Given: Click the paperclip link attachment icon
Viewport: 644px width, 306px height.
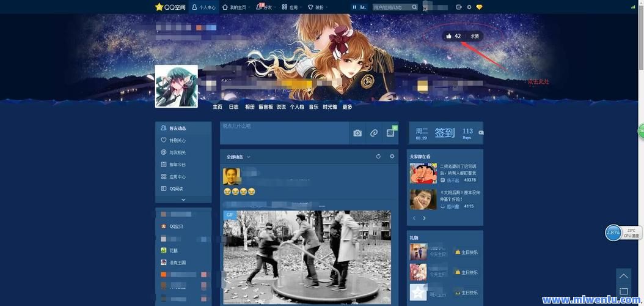Looking at the screenshot, I should 374,133.
